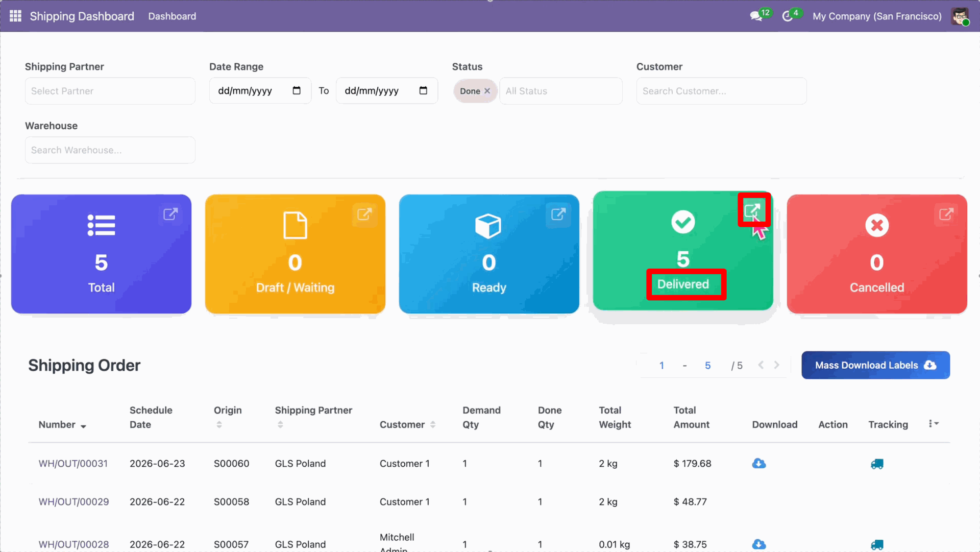Viewport: 980px width, 552px height.
Task: Click Mitchell Admin customer cell
Action: click(397, 542)
